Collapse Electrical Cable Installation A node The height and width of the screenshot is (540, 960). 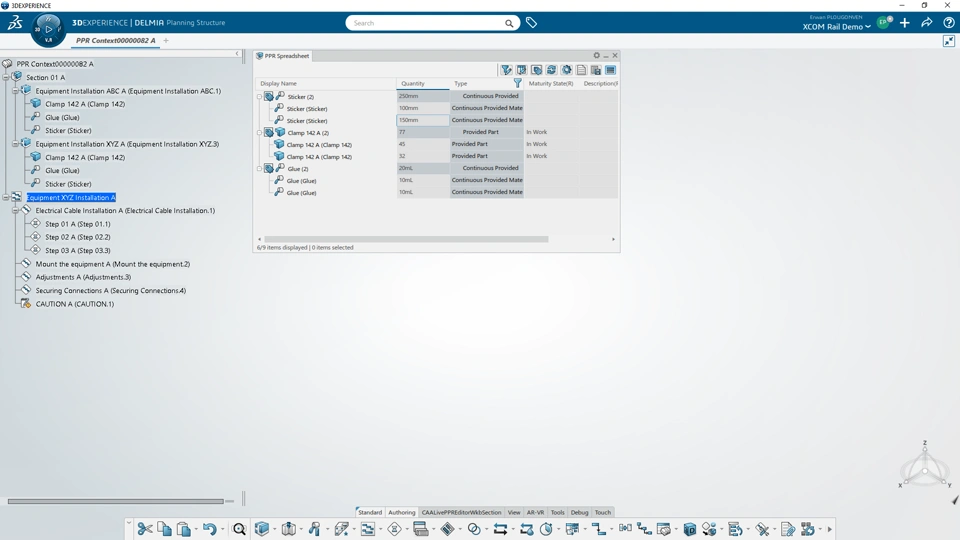pos(16,211)
